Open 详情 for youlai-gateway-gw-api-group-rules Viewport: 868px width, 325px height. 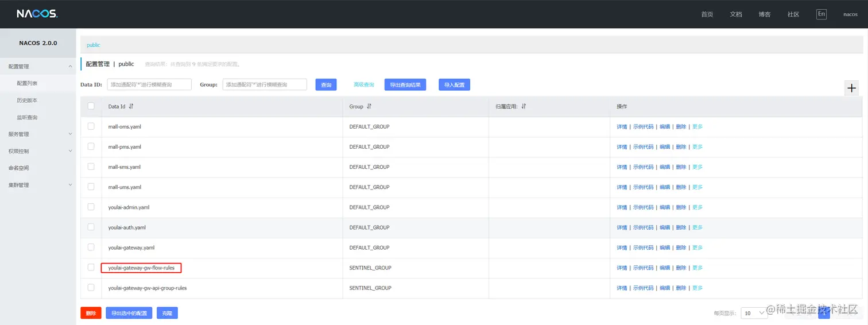pyautogui.click(x=622, y=288)
